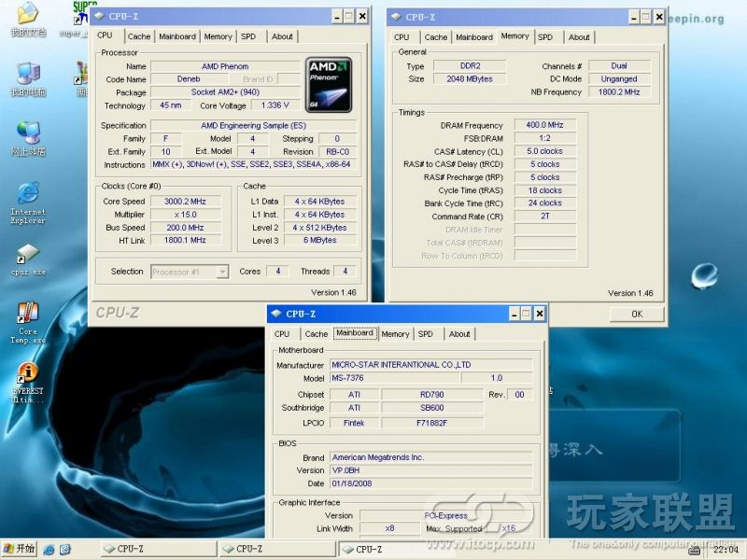Screen dimensions: 747x560
Task: Click the Multiplier value "x 15.0"
Action: [185, 215]
